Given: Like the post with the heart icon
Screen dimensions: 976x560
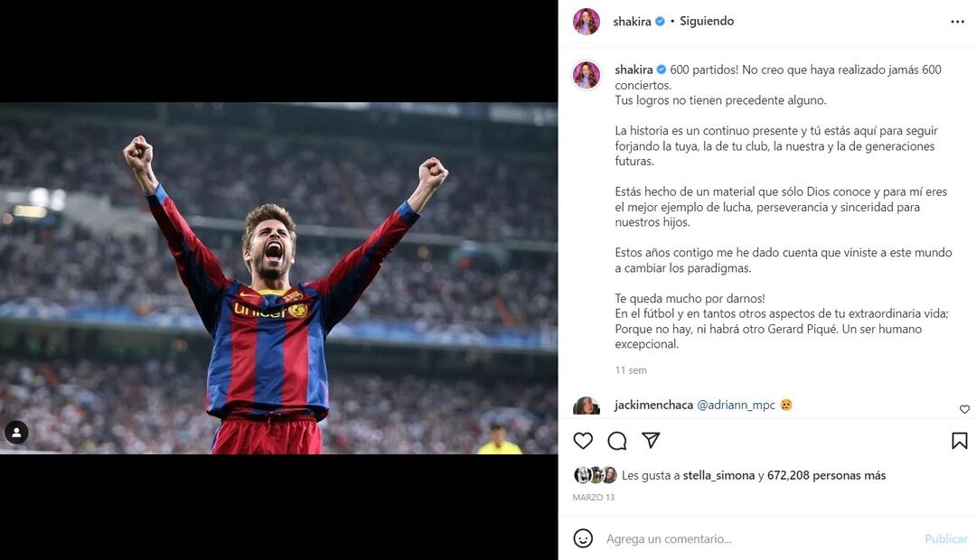Looking at the screenshot, I should [584, 441].
